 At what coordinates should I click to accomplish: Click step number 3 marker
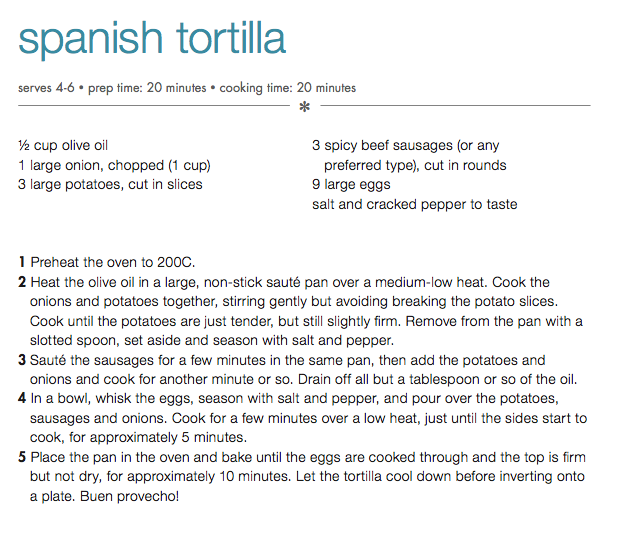(x=22, y=360)
